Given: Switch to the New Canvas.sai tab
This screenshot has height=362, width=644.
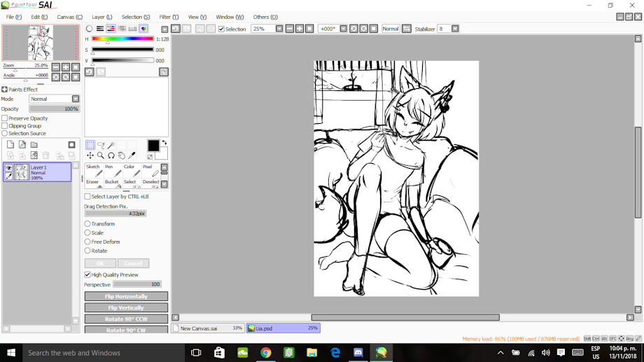Looking at the screenshot, I should pos(207,328).
